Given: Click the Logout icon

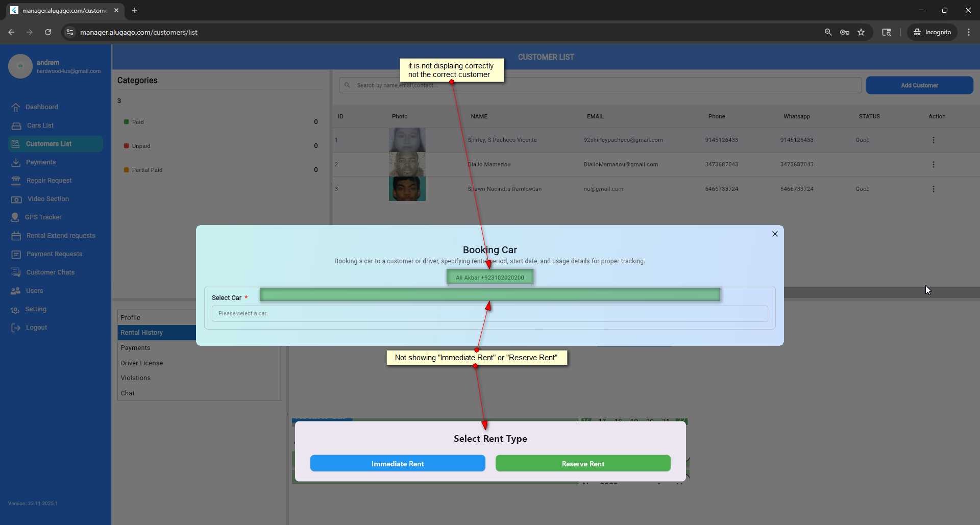Looking at the screenshot, I should click(x=16, y=328).
